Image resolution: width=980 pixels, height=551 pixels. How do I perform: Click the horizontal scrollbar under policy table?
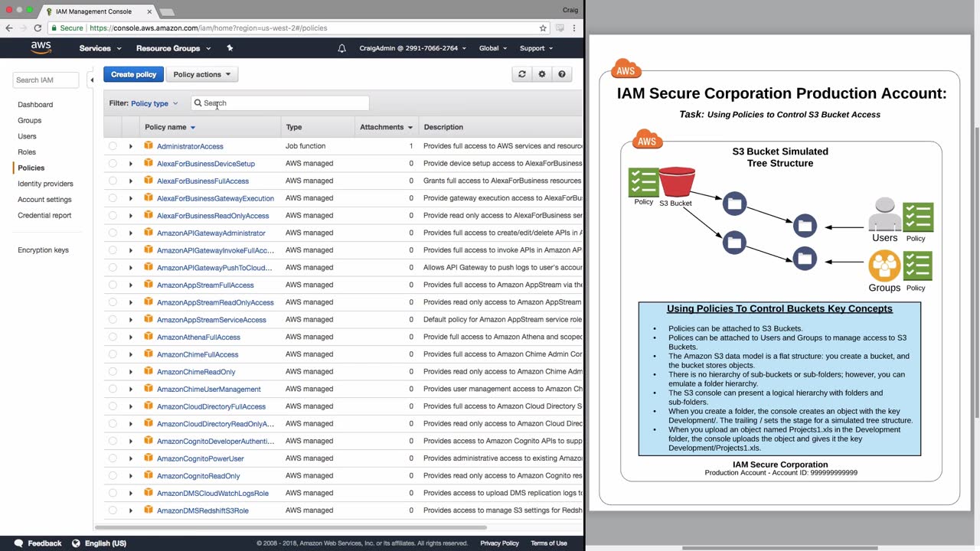(291, 527)
